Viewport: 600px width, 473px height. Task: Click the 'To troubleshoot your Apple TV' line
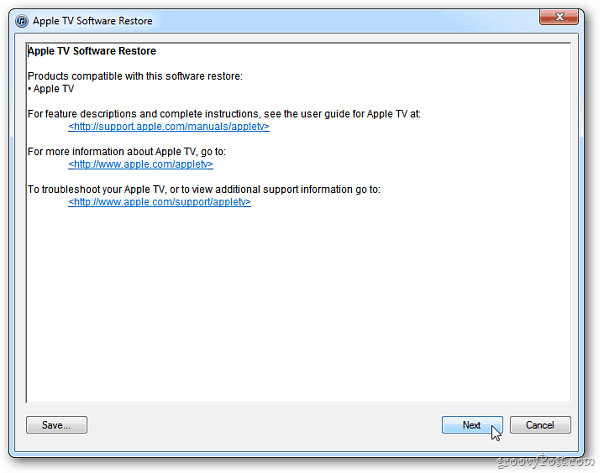point(204,189)
